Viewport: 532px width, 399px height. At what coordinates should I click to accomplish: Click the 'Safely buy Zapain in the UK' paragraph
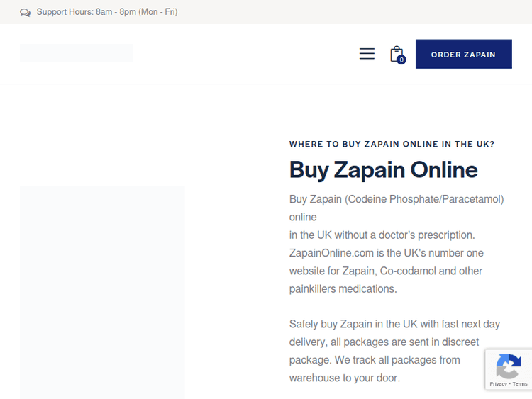[x=394, y=351]
